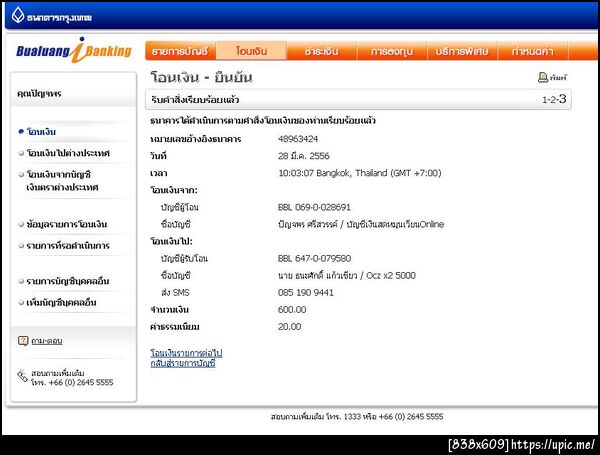Click the Bangkok Bank logo icon in header

tap(18, 15)
